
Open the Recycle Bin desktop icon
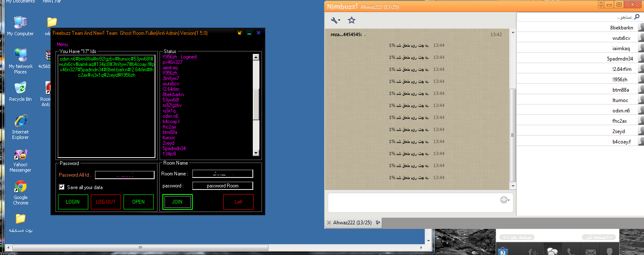[x=20, y=92]
